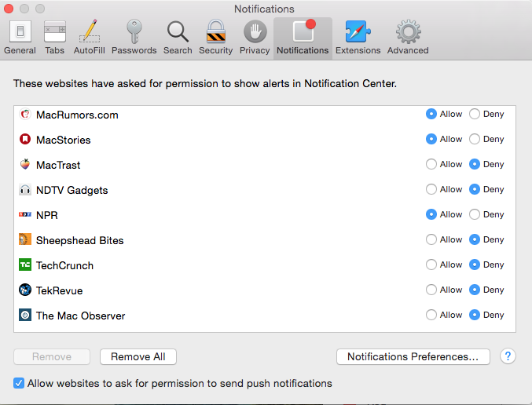This screenshot has width=532, height=405.
Task: Click the Remove All button
Action: tap(138, 356)
